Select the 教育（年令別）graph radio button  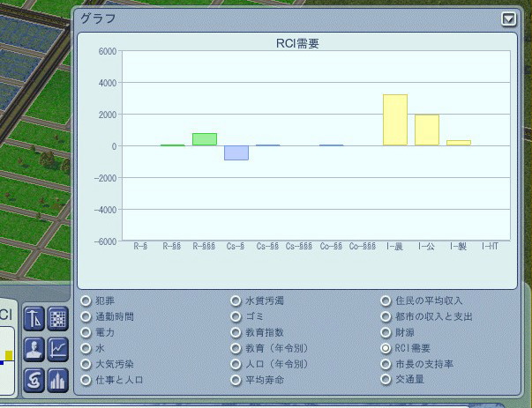point(236,348)
